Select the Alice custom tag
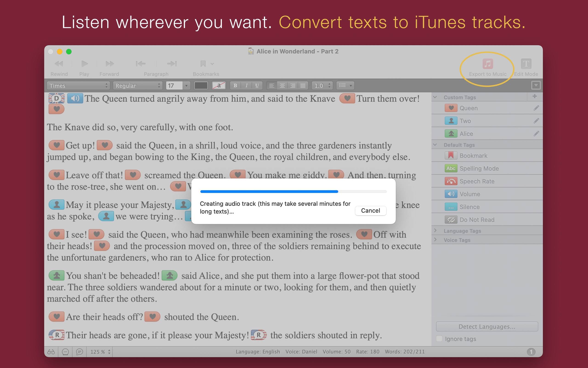 click(x=487, y=133)
